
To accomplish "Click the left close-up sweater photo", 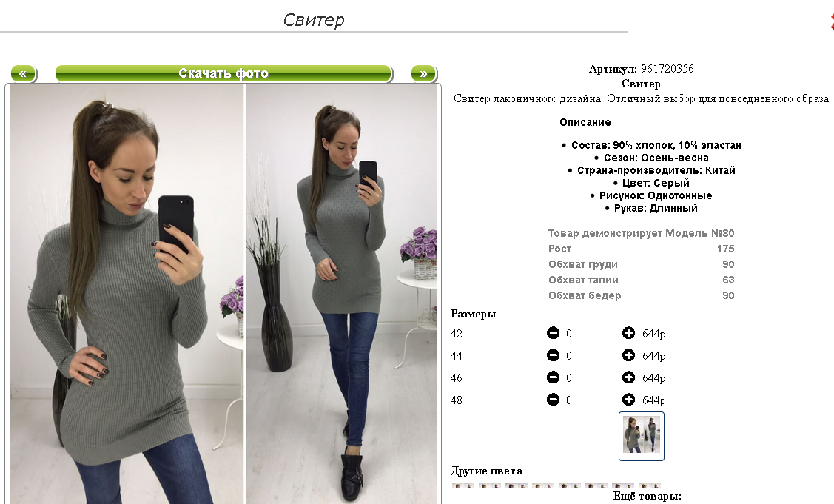I will 127,294.
